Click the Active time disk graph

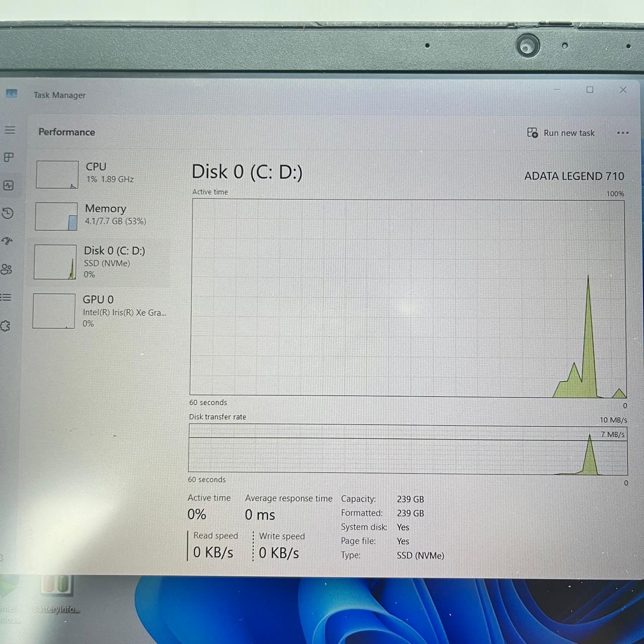click(x=408, y=298)
